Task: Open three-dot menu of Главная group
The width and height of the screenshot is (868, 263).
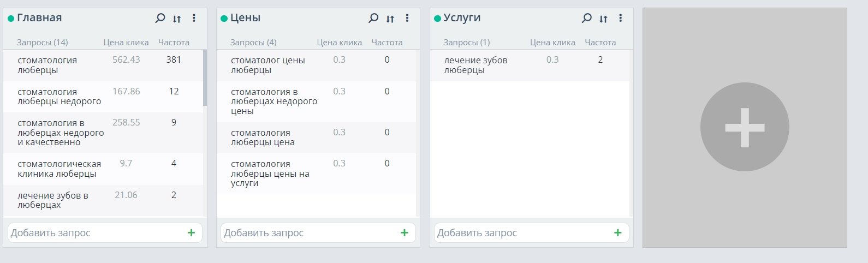Action: click(194, 18)
